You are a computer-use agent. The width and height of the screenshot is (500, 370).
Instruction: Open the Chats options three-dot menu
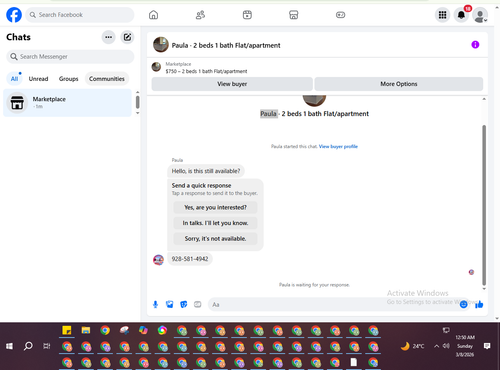(109, 37)
